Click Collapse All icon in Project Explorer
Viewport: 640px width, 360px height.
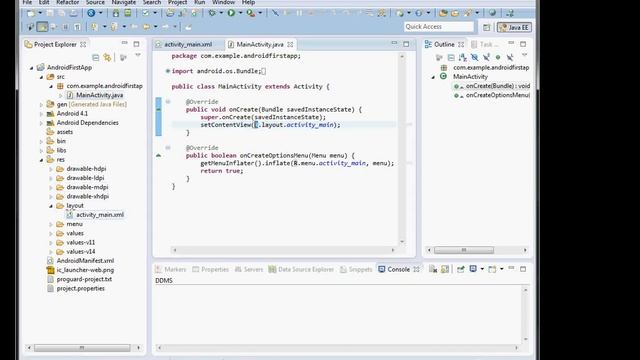tap(96, 58)
